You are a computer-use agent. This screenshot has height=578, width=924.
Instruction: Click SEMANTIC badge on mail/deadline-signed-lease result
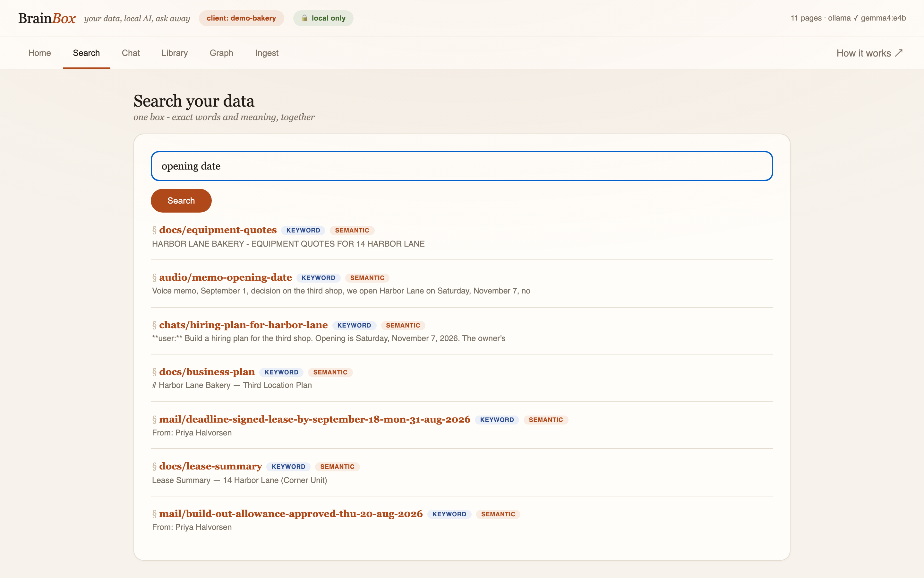click(x=546, y=420)
